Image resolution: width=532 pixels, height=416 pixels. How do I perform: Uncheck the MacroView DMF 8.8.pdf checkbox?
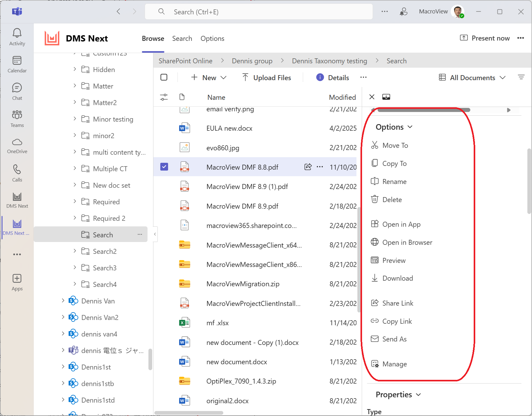[x=164, y=167]
